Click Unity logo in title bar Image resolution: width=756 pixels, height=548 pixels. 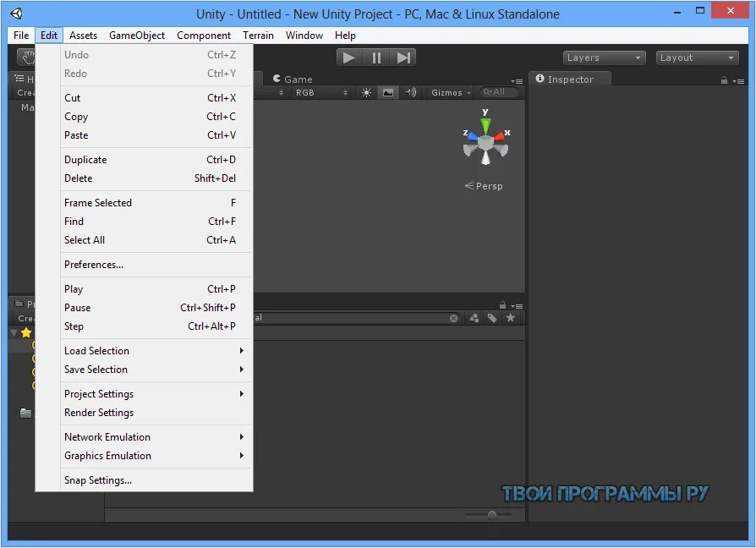[16, 14]
